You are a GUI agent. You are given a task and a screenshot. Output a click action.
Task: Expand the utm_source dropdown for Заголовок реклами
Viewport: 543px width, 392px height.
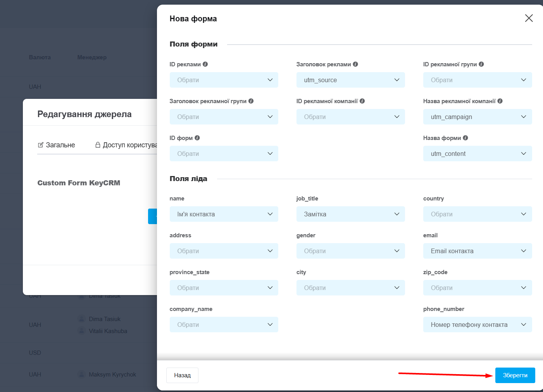tap(350, 80)
